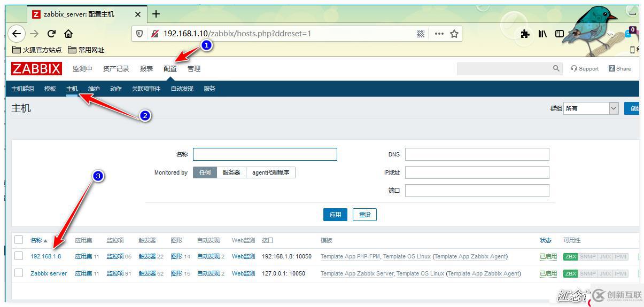Open the 资产记录 menu

pos(116,68)
